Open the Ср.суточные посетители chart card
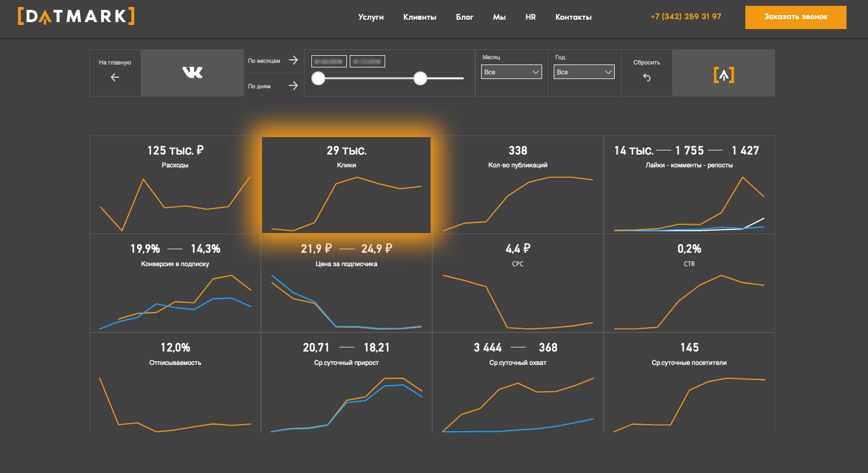 tap(689, 383)
